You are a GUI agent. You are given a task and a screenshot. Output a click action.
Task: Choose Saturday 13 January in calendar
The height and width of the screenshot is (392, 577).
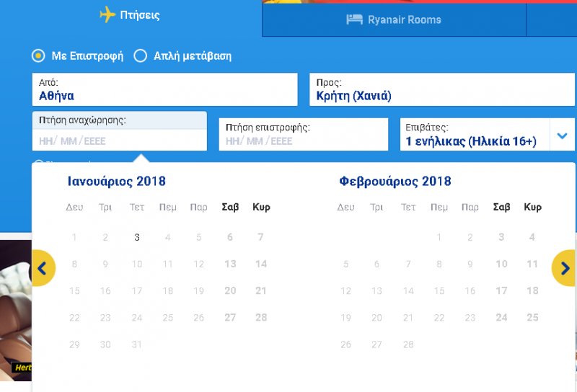[230, 264]
